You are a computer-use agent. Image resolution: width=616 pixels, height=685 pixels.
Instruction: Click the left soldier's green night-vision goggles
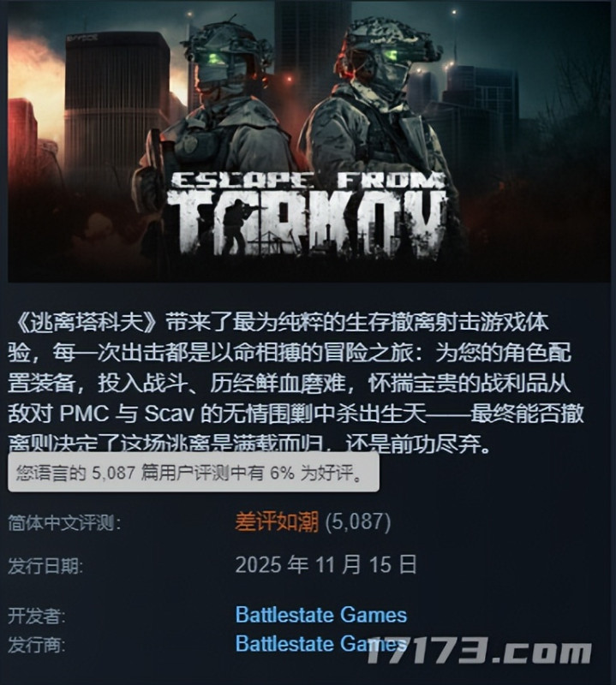point(218,59)
